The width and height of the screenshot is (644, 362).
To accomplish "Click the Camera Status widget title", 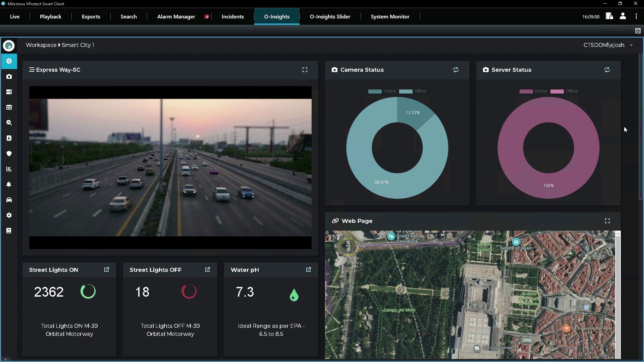I will (x=362, y=70).
